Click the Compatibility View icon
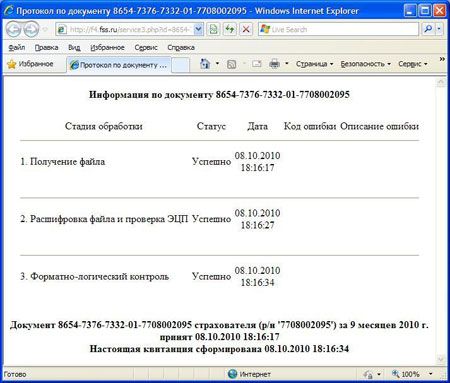This screenshot has height=383, width=450. coord(213,29)
